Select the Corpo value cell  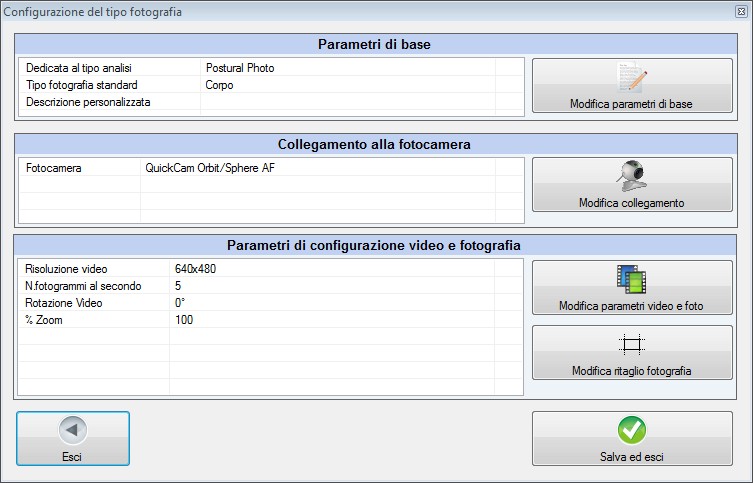(219, 85)
